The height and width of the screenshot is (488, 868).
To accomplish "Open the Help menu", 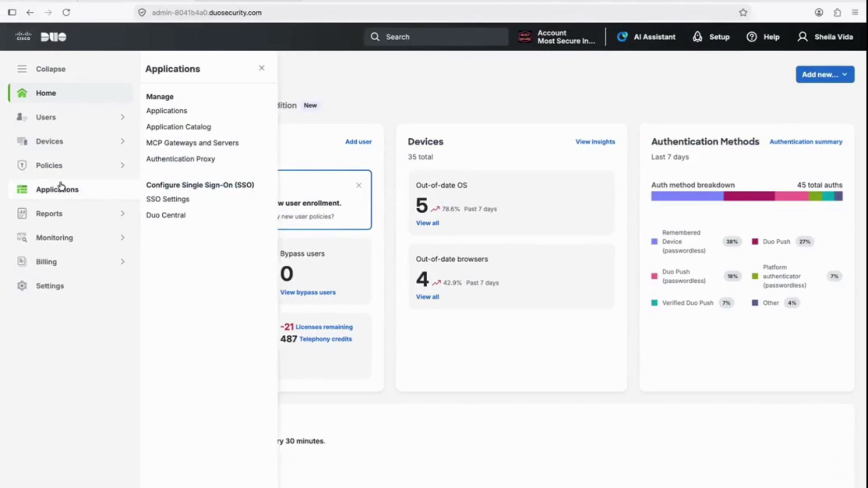I will [763, 37].
